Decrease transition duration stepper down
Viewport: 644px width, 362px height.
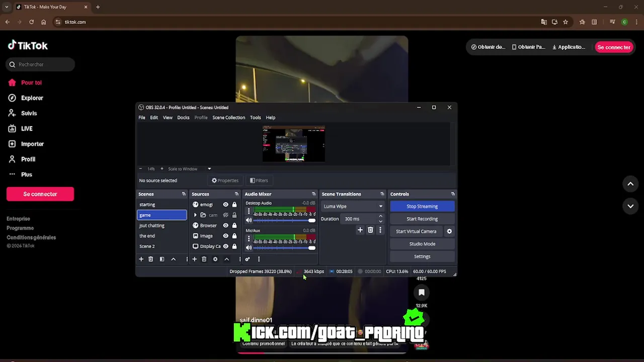pos(380,221)
